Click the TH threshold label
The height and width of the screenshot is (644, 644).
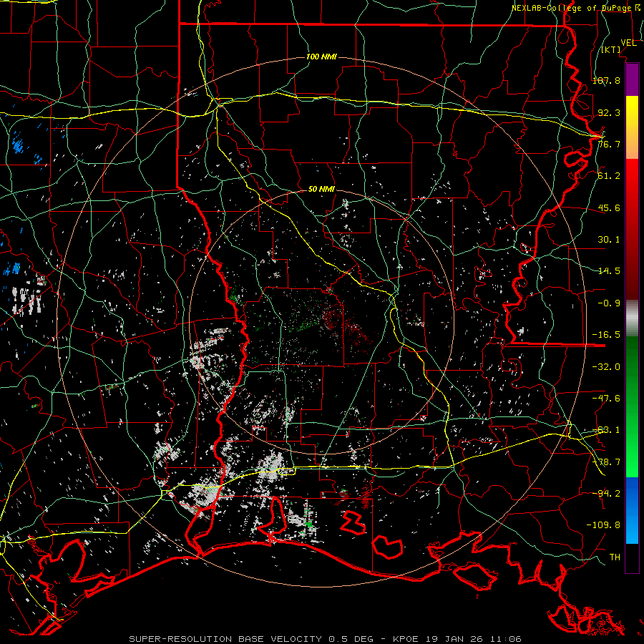[615, 557]
